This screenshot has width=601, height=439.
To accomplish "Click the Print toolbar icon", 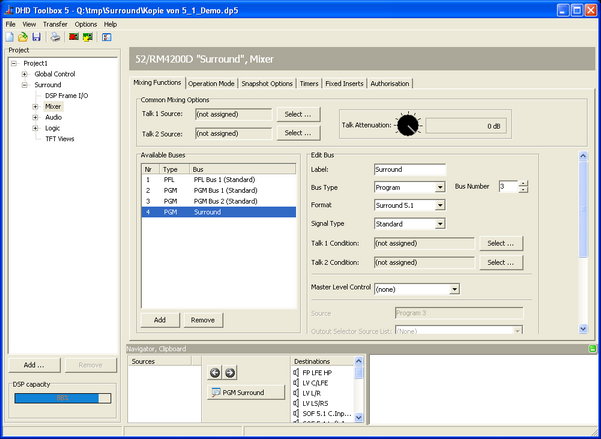I will pos(55,37).
